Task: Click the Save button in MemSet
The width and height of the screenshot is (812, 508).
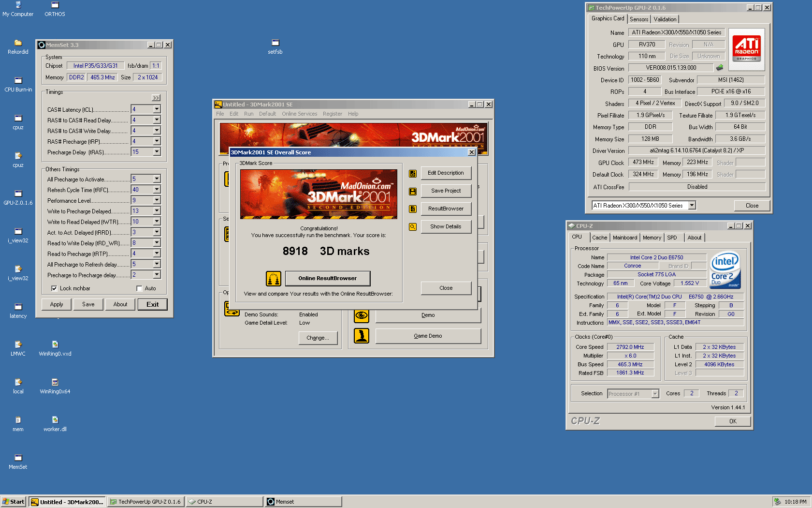Action: pyautogui.click(x=88, y=304)
